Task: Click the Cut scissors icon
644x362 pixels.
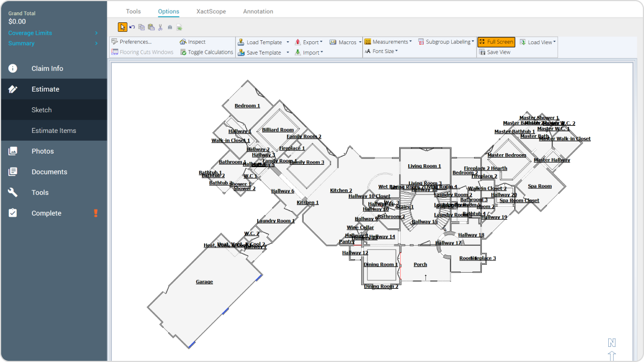Action: (160, 26)
